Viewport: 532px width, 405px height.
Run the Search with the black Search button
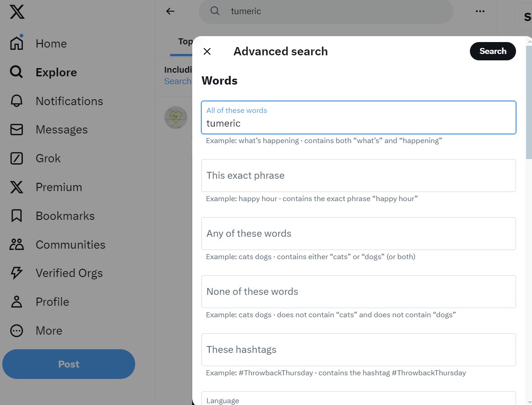coord(493,51)
